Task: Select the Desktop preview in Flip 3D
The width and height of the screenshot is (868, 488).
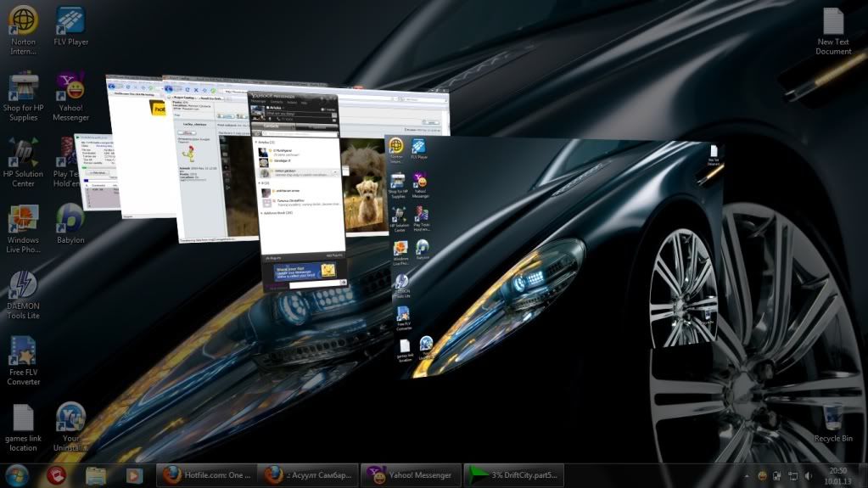Action: click(x=552, y=255)
